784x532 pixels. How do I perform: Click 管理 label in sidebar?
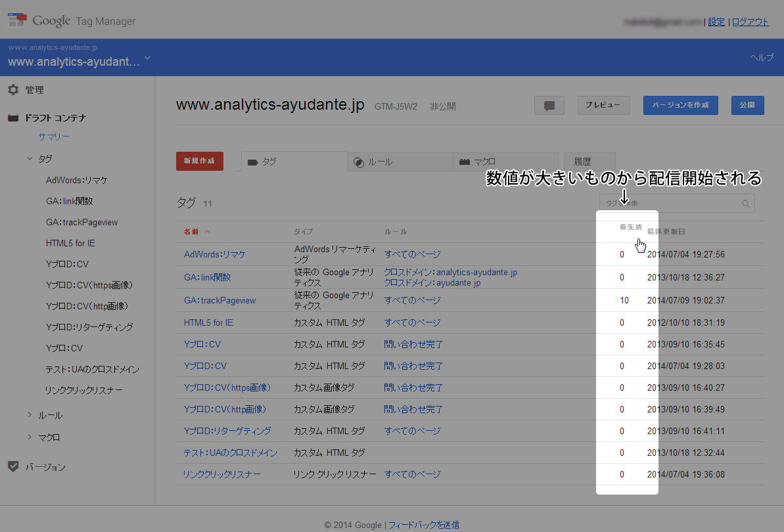34,90
